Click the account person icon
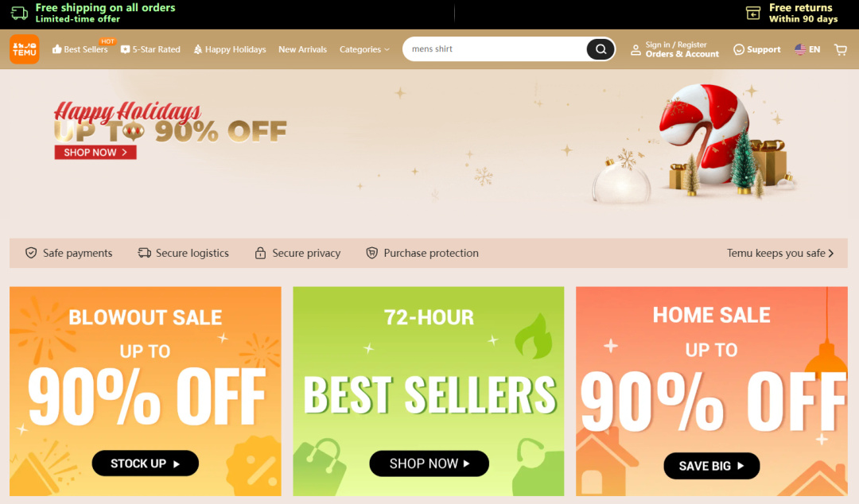The height and width of the screenshot is (504, 859). click(x=636, y=50)
